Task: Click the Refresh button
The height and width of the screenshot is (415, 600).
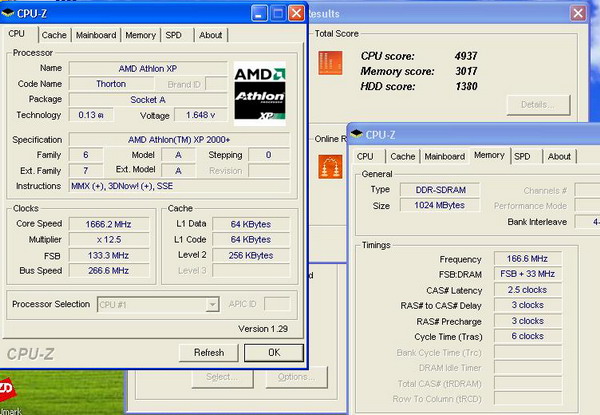Action: (x=209, y=353)
